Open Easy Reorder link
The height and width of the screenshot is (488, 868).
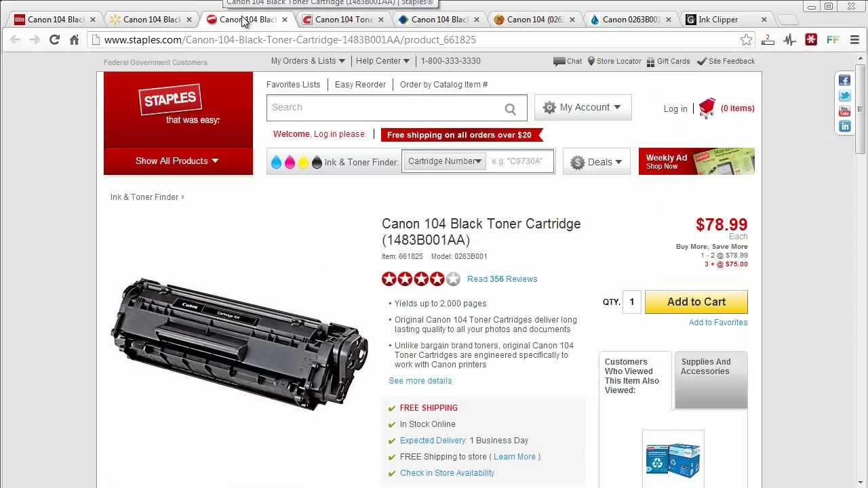[360, 85]
